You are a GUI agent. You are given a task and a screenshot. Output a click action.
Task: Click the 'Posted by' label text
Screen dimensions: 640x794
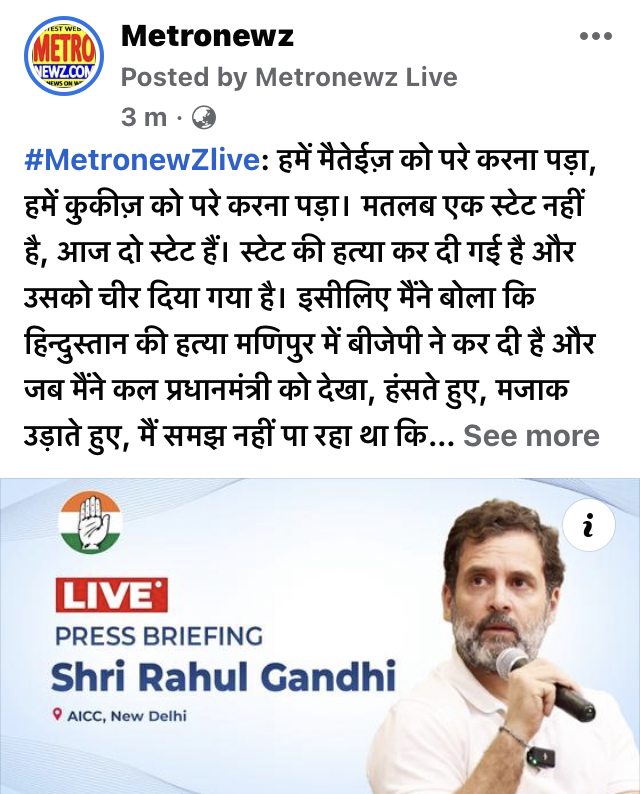184,77
